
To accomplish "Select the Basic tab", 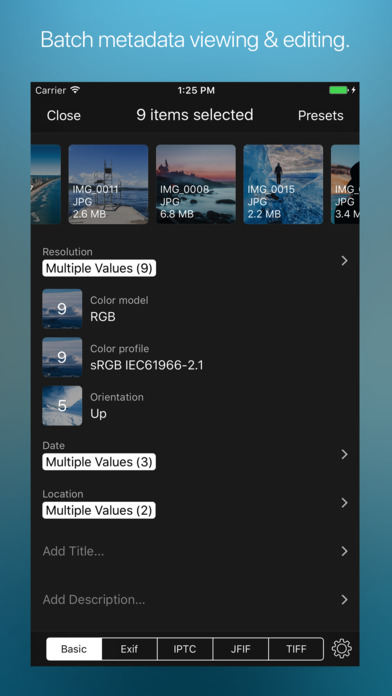I will tap(74, 649).
